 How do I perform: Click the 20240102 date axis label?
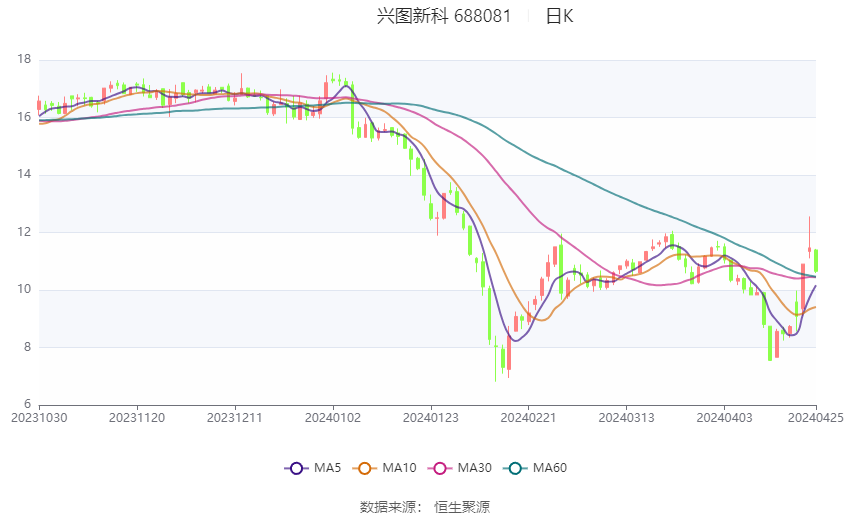click(x=333, y=418)
